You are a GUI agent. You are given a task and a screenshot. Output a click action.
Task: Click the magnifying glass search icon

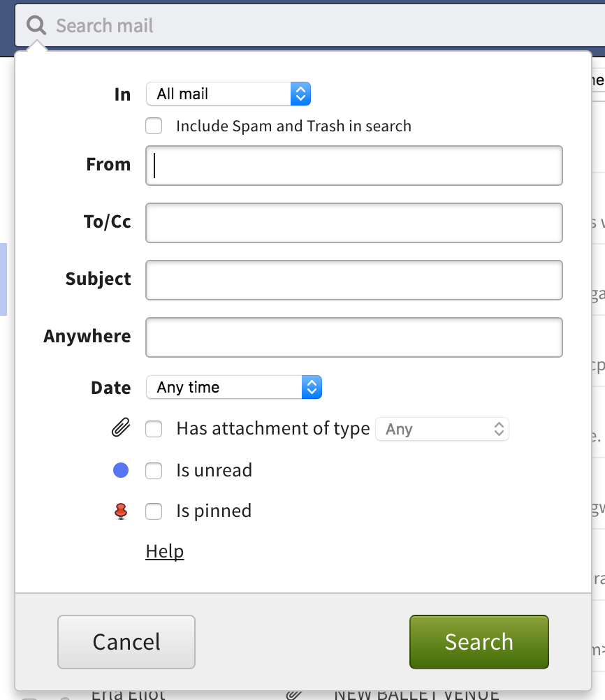click(36, 25)
